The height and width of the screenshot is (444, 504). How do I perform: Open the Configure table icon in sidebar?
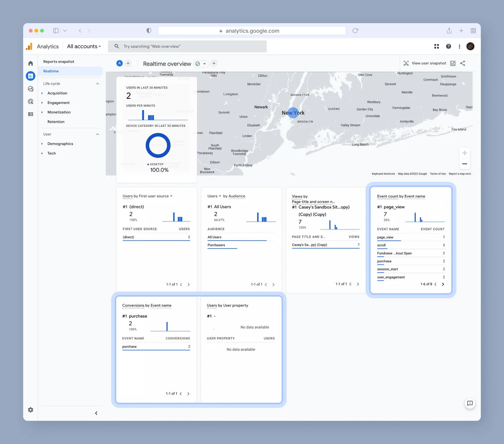pyautogui.click(x=30, y=114)
